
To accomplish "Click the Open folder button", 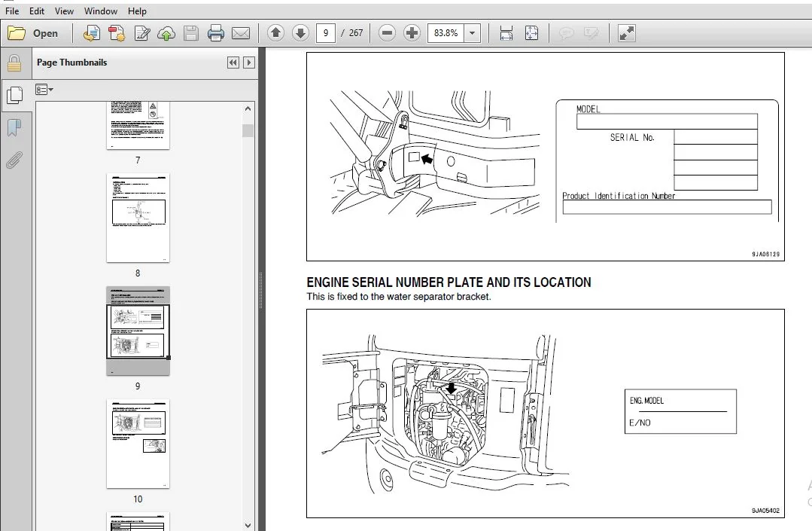I will pyautogui.click(x=33, y=33).
